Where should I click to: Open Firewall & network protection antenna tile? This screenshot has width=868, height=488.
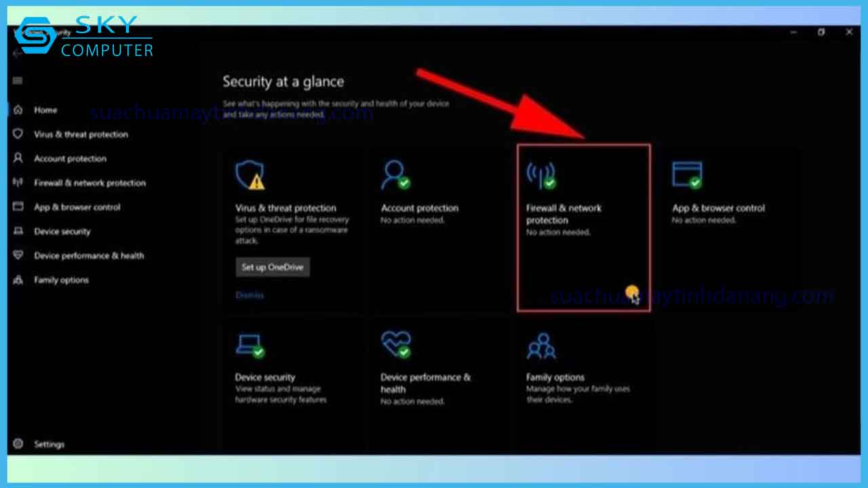tap(540, 176)
